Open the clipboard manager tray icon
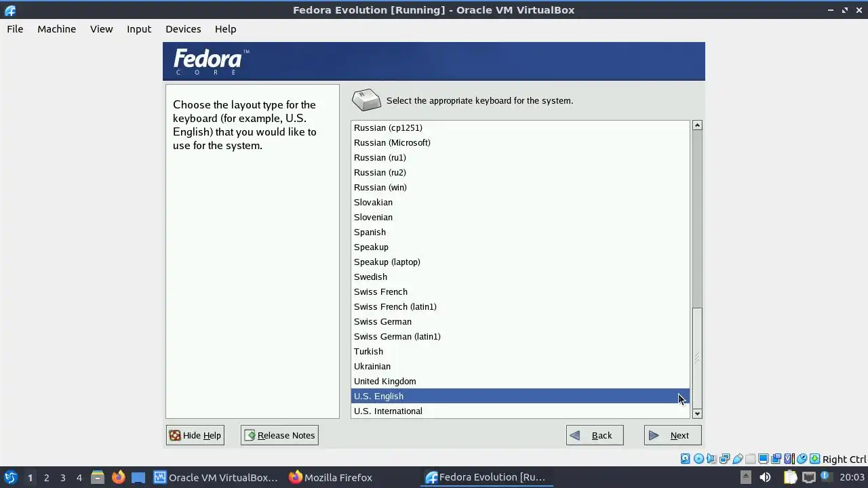 coord(791,477)
